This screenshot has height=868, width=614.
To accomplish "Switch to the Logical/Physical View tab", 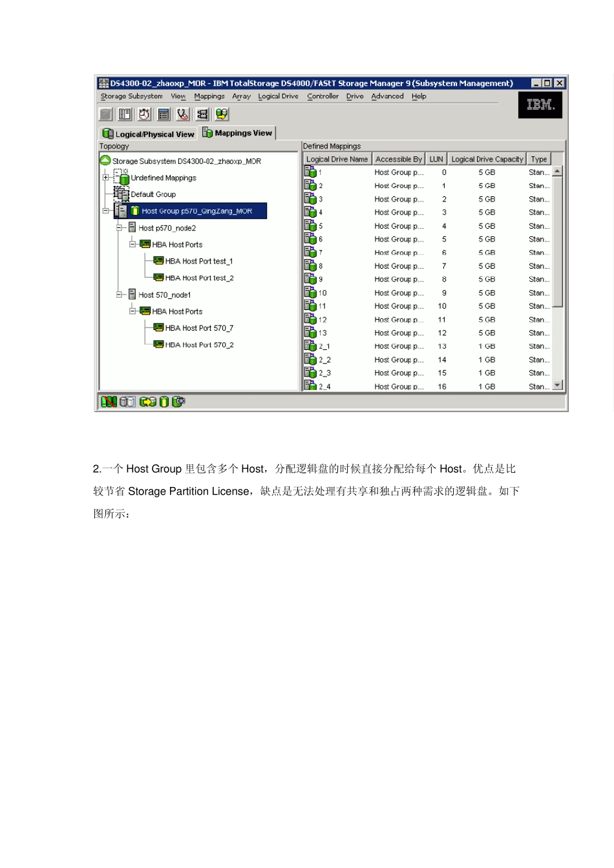I will [149, 134].
